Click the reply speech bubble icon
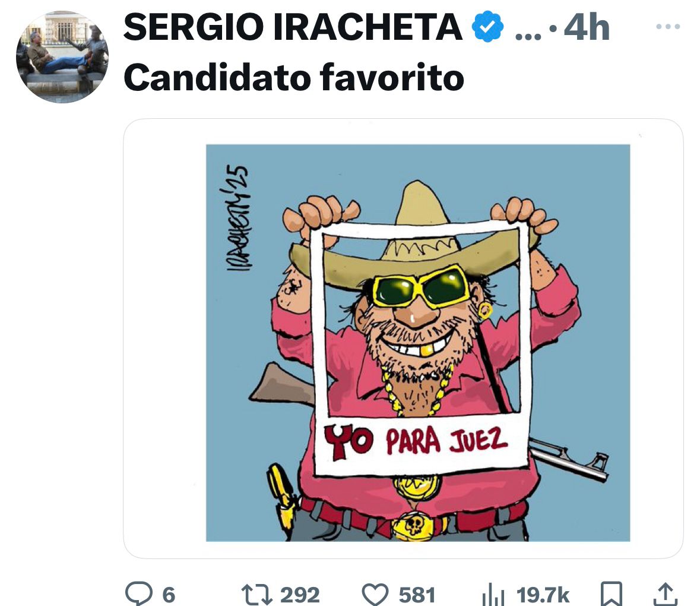This screenshot has width=700, height=606. pos(137,594)
